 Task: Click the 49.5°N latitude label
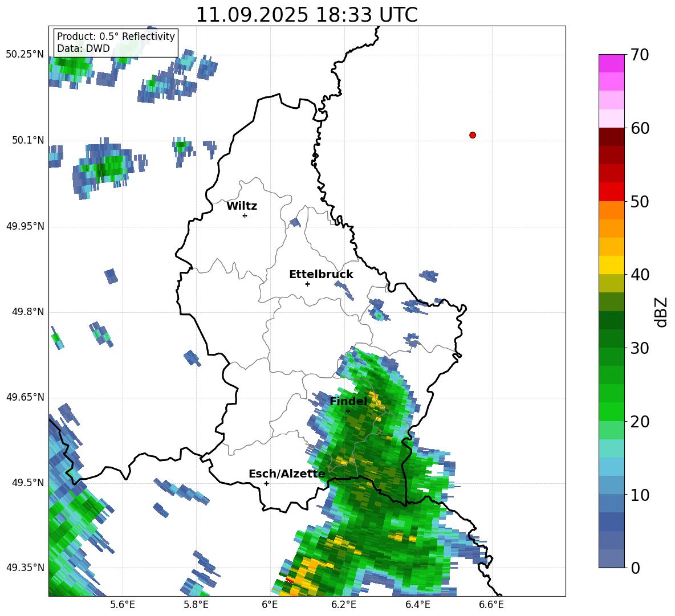(x=28, y=482)
